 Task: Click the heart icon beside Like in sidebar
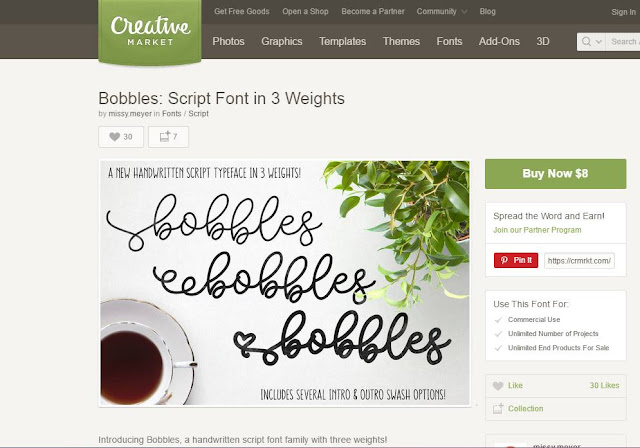(498, 386)
